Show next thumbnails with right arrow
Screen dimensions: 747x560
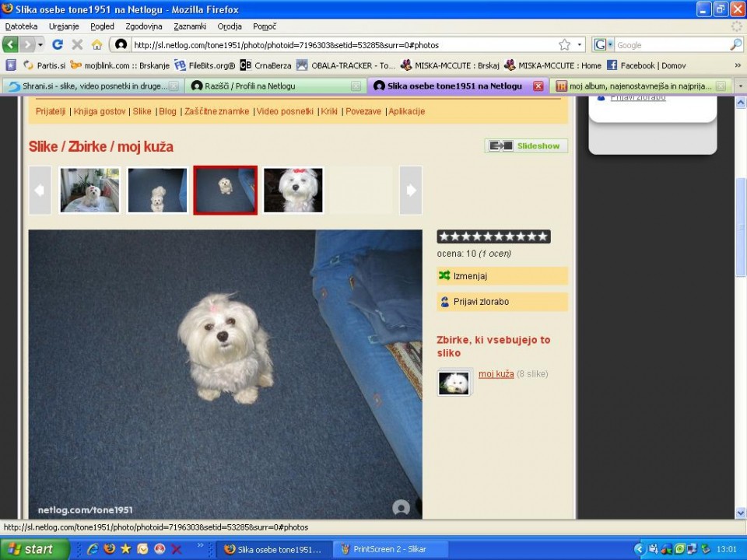click(x=411, y=190)
